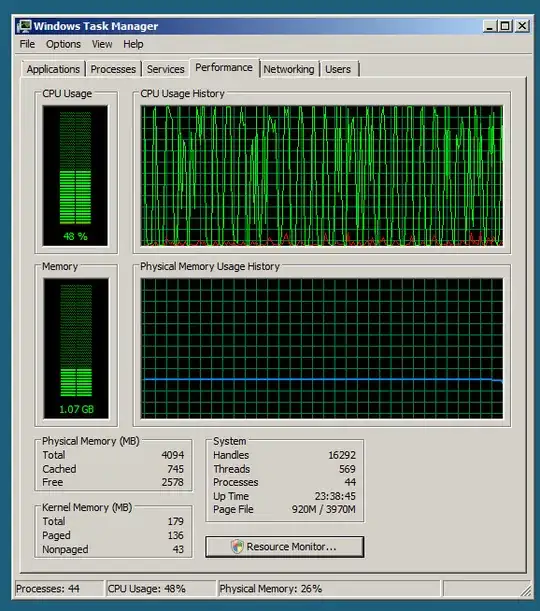The height and width of the screenshot is (611, 540).
Task: Open the File menu
Action: (x=27, y=44)
